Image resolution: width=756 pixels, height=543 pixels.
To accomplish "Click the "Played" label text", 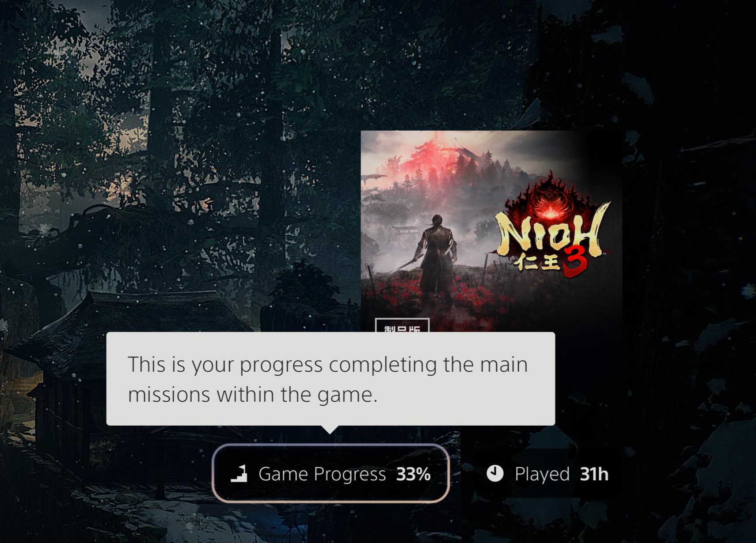I will tap(542, 474).
